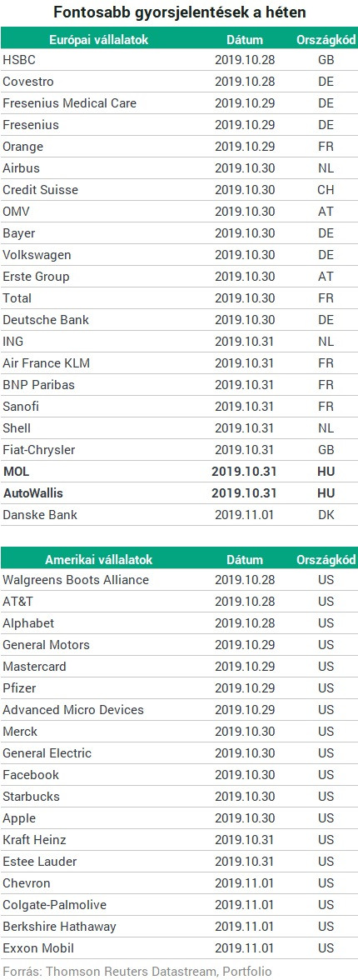
Task: Select the HSBC row
Action: 179,60
